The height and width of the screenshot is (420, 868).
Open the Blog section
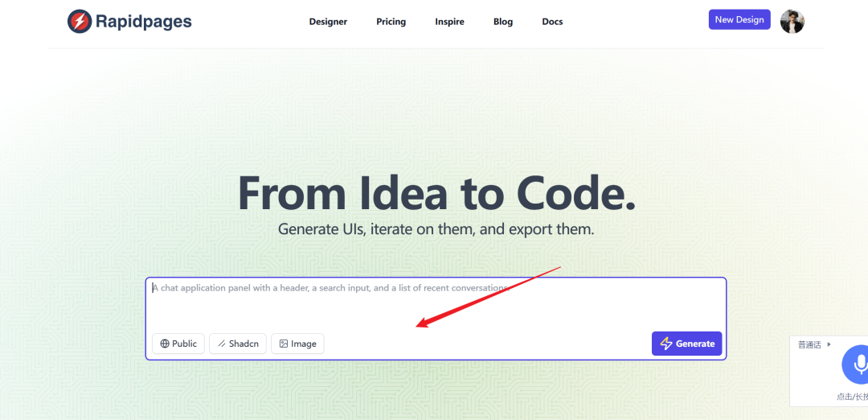[503, 22]
